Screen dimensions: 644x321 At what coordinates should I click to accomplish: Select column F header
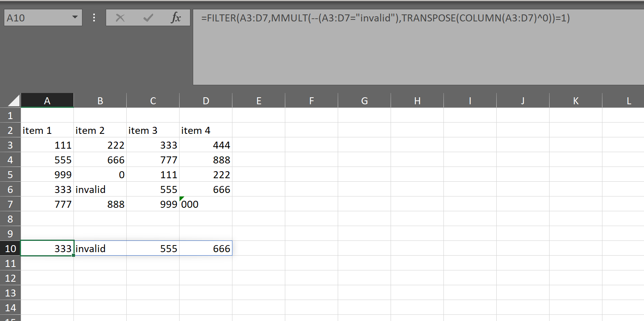tap(312, 100)
